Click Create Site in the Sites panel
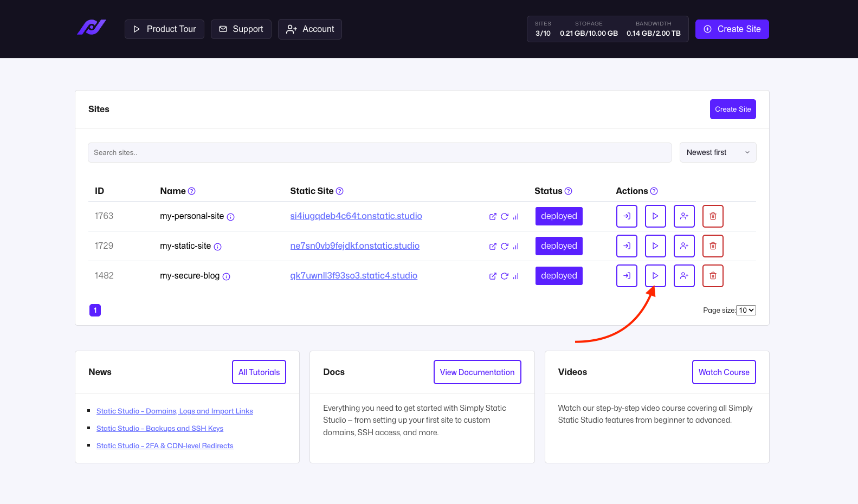 pos(733,109)
